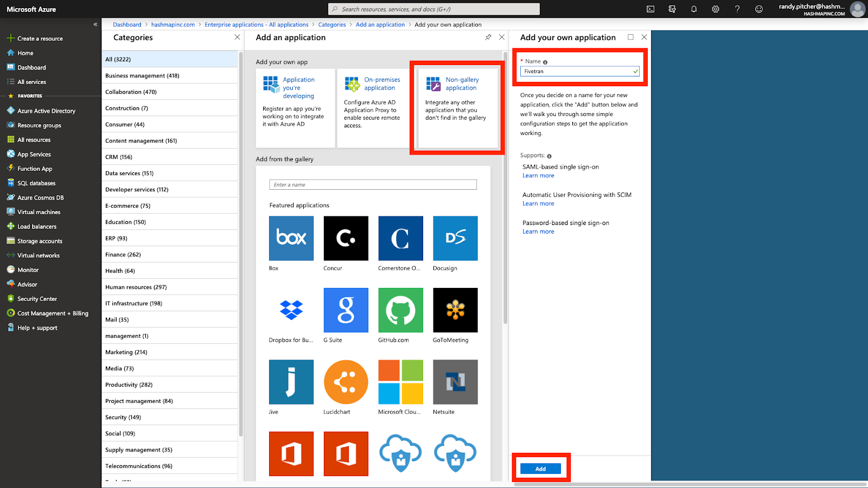Open Resource groups in the sidebar
This screenshot has width=868, height=488.
39,125
